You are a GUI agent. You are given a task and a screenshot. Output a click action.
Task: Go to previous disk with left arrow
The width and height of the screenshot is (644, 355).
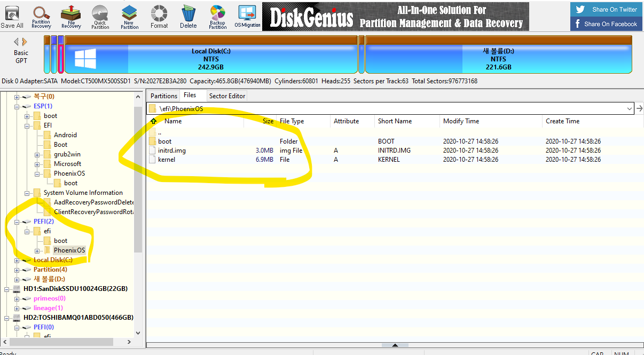click(x=17, y=41)
